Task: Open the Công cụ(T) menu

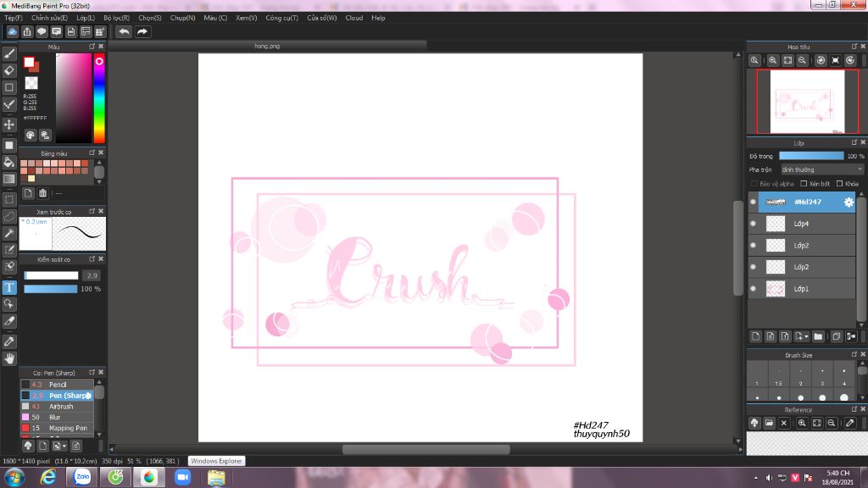Action: pos(281,18)
